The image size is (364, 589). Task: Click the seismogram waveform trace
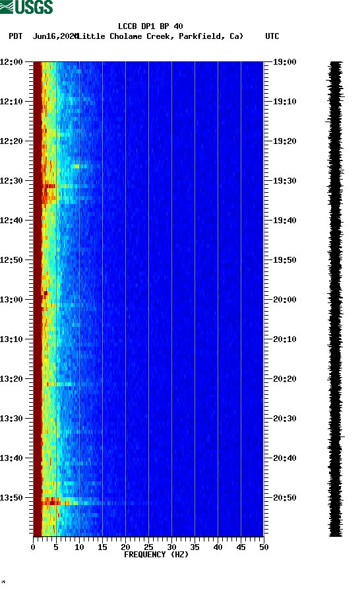[x=335, y=299]
